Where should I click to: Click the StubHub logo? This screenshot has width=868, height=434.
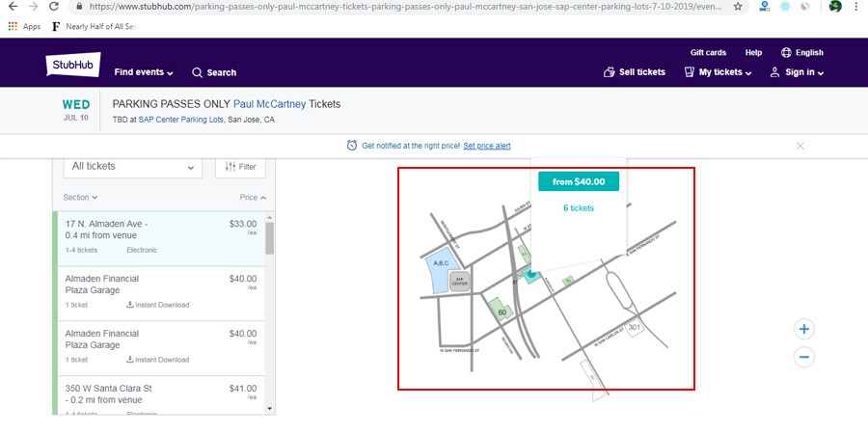pos(72,66)
